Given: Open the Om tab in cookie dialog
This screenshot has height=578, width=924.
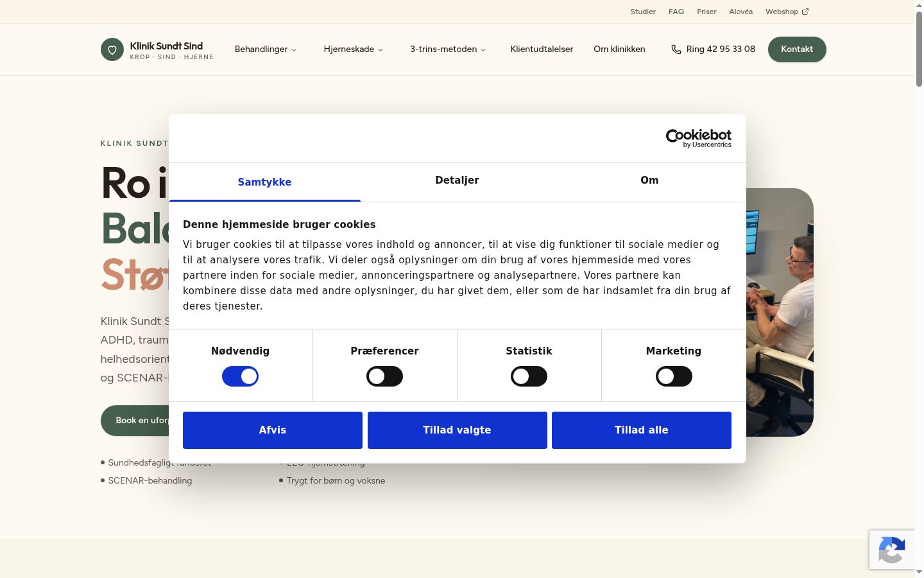Looking at the screenshot, I should [649, 180].
